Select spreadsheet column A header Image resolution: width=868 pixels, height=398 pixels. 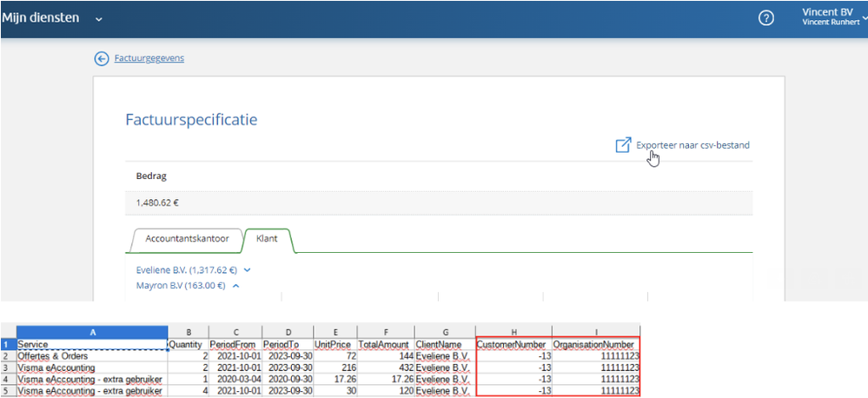point(92,332)
